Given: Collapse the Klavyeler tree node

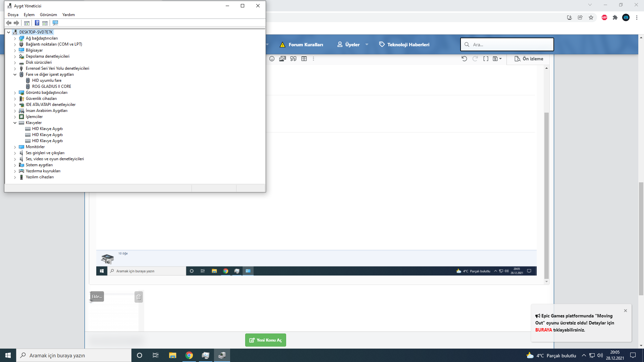Looking at the screenshot, I should click(15, 123).
